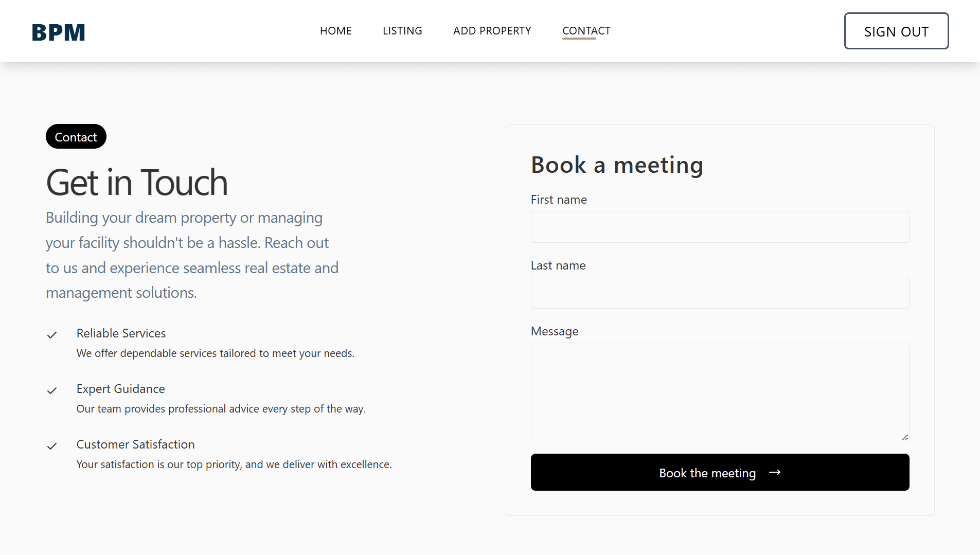The width and height of the screenshot is (980, 555).
Task: Click the checkmark icon beside Reliable Services
Action: 52,335
